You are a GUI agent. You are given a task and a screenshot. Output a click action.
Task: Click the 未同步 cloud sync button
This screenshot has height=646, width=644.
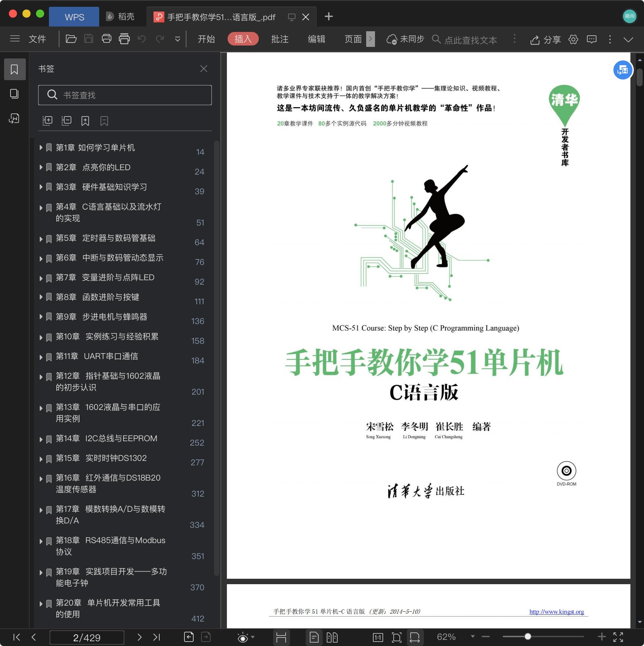coord(405,39)
